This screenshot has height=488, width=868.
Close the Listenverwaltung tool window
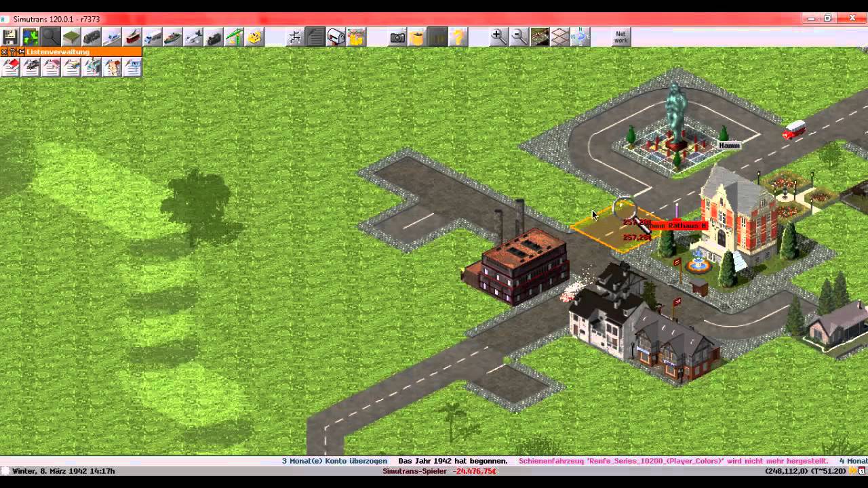coord(4,52)
